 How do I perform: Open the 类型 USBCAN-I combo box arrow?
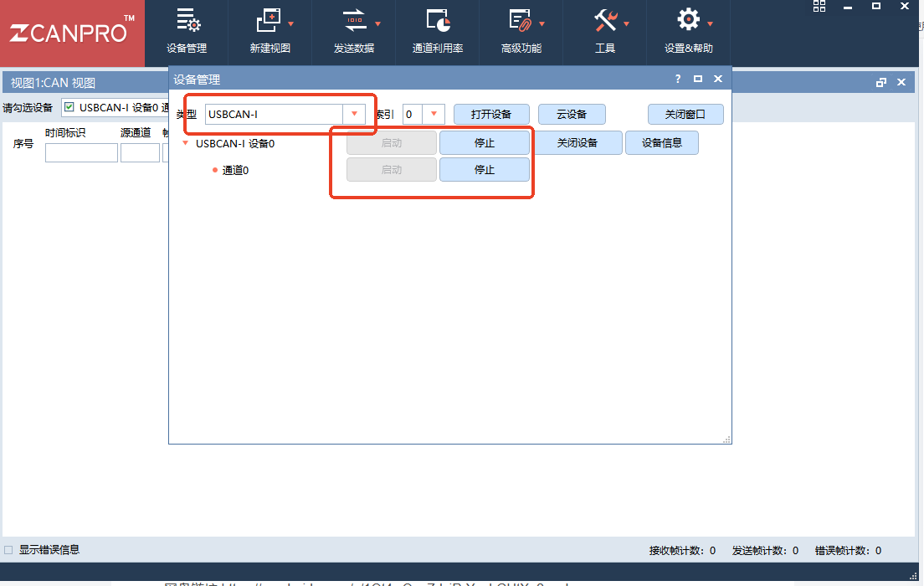point(354,114)
